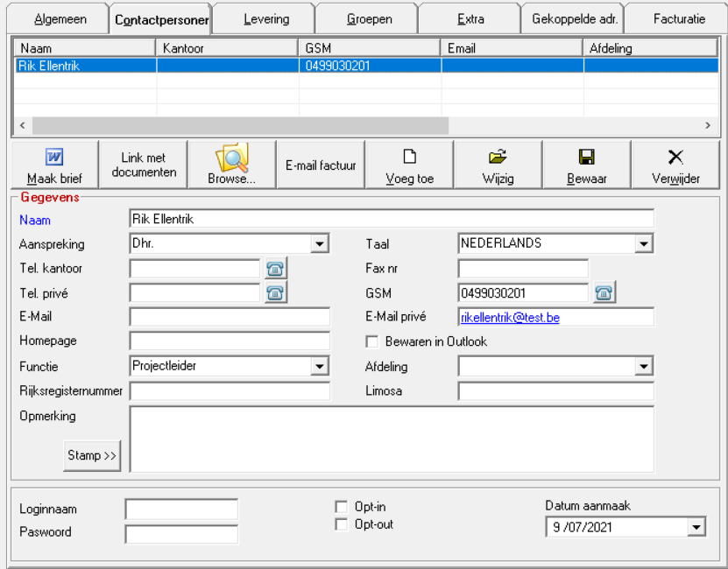Click the Homepage input field
This screenshot has height=569, width=728.
(230, 341)
